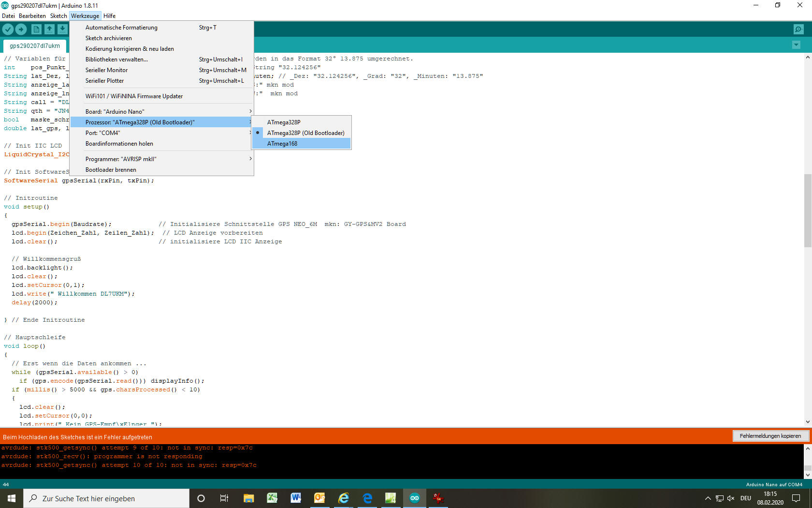This screenshot has width=812, height=508.
Task: Click the "void loop()" code line
Action: point(25,346)
